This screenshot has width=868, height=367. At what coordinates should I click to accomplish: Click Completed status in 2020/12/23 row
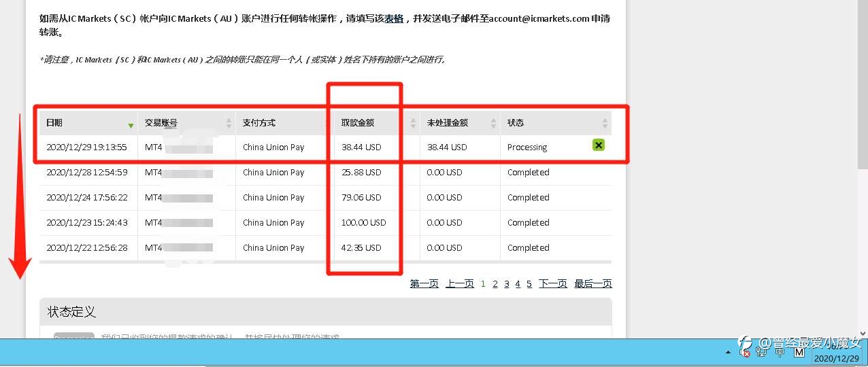pos(529,223)
